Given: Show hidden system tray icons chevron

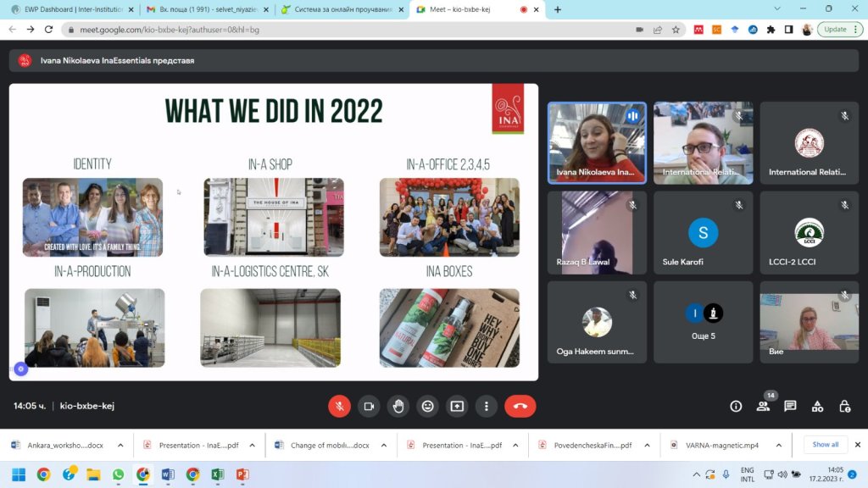Looking at the screenshot, I should [x=697, y=474].
